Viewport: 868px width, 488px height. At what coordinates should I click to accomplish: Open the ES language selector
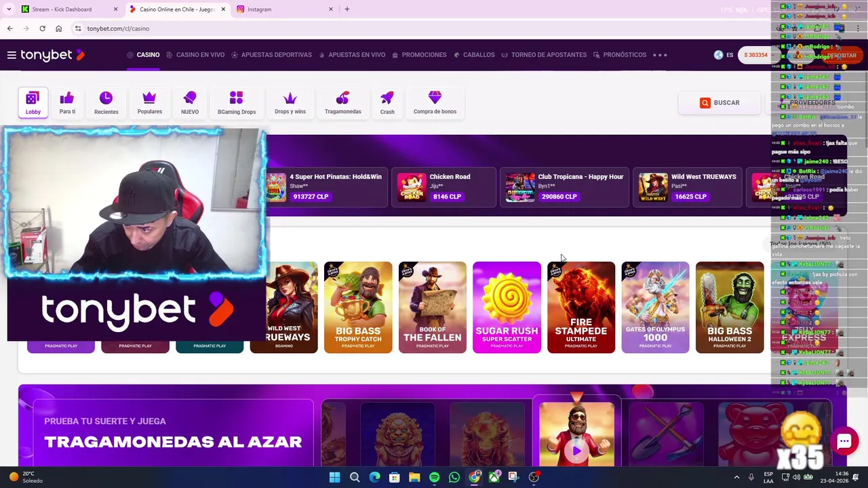[724, 55]
